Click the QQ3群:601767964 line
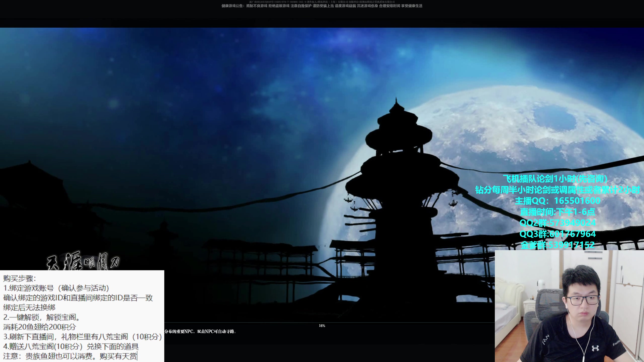The image size is (644, 362). (x=557, y=234)
